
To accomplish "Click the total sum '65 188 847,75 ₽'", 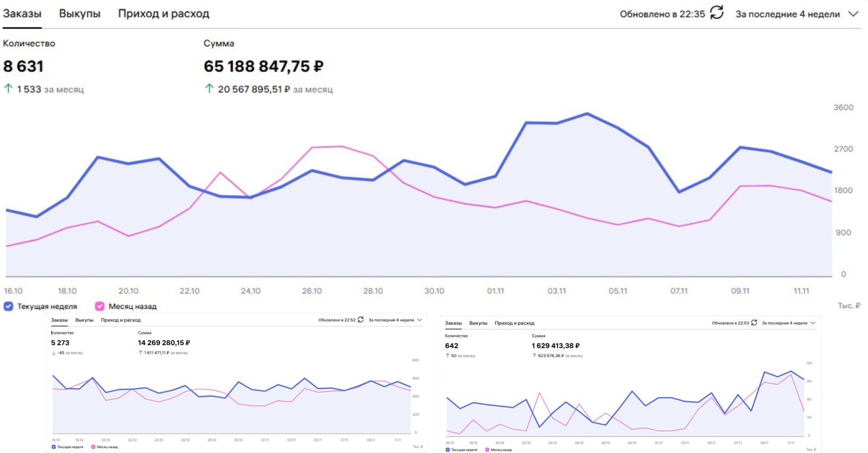I will [263, 66].
